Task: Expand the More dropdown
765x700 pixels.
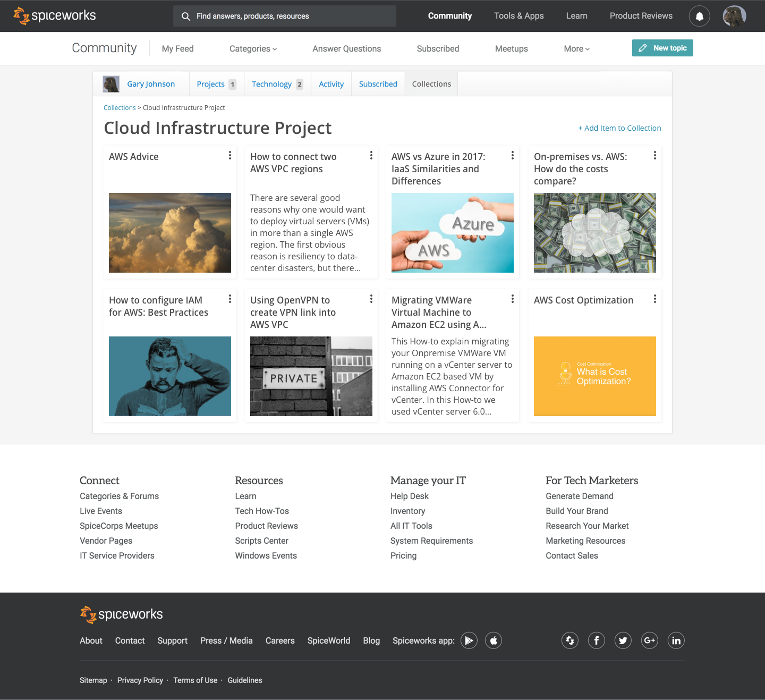Action: tap(576, 49)
